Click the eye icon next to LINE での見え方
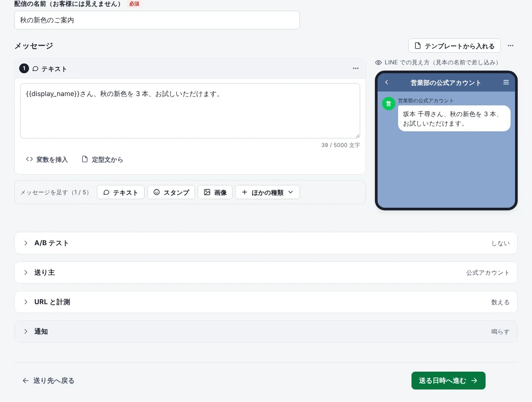The height and width of the screenshot is (402, 532). [x=378, y=63]
